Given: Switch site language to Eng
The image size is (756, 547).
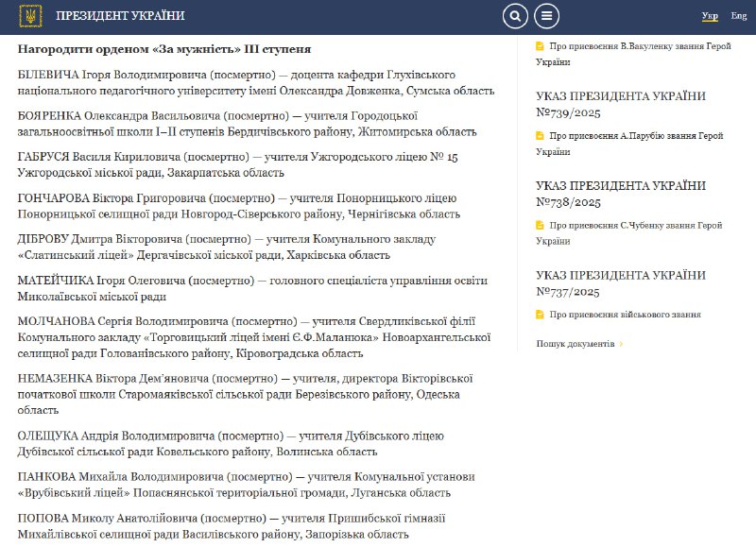Looking at the screenshot, I should (738, 16).
